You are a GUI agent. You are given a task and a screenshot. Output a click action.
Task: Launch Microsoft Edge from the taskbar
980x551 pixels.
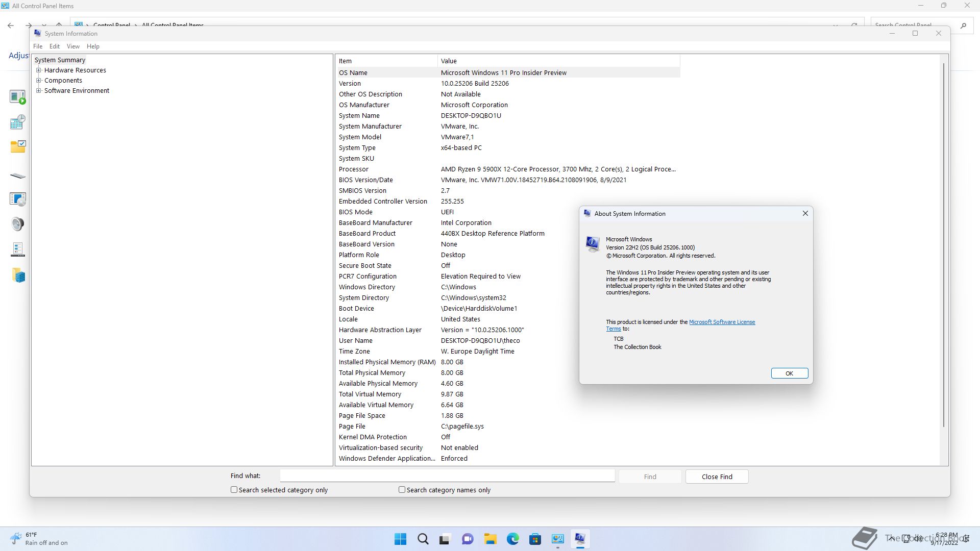coord(512,539)
